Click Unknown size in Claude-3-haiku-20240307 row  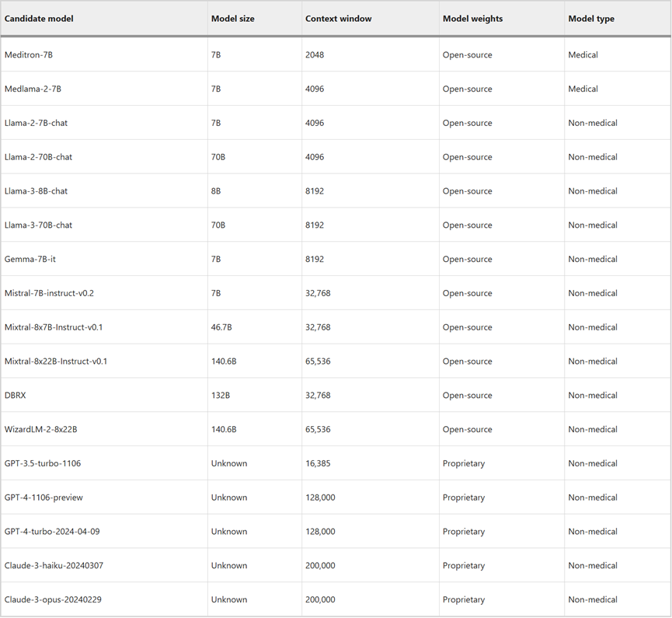pos(229,565)
